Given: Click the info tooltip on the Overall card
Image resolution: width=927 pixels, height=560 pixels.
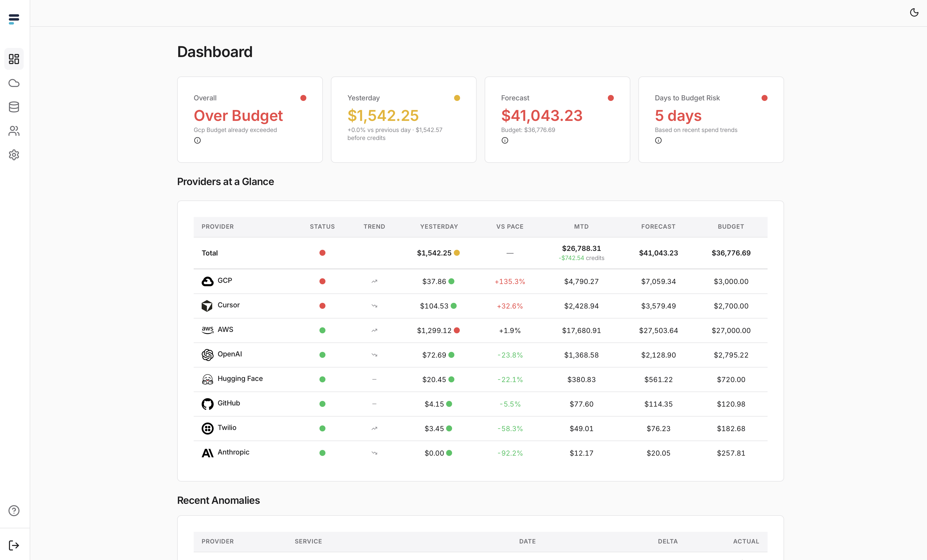Looking at the screenshot, I should 197,140.
